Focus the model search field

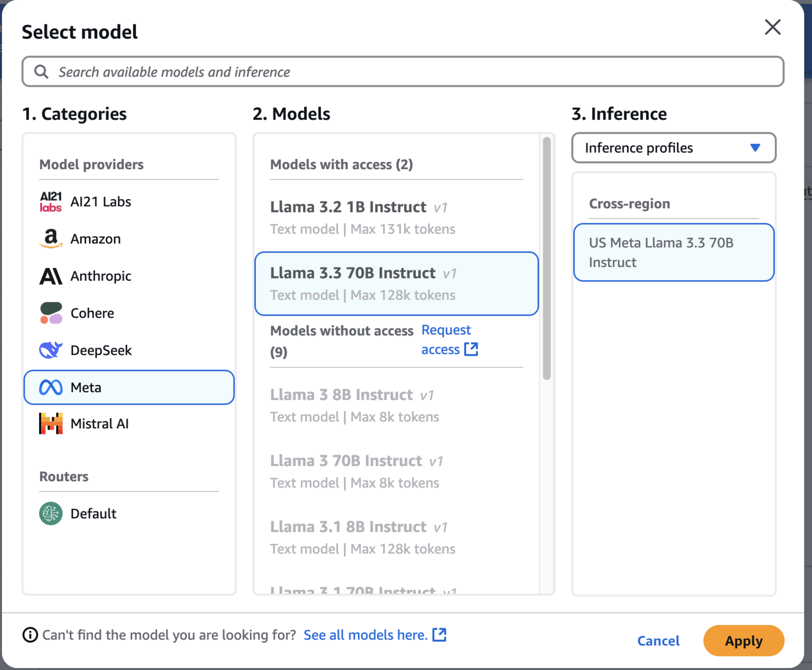pyautogui.click(x=403, y=72)
